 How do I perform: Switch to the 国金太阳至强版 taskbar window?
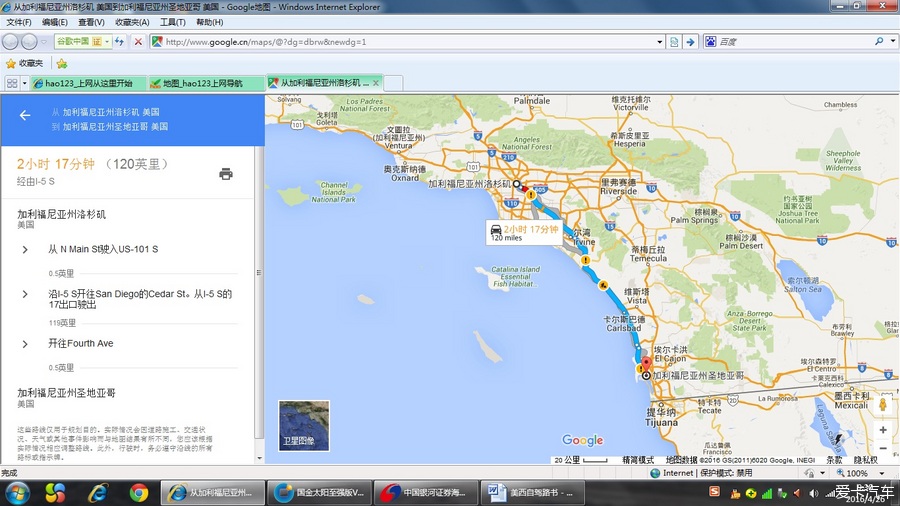click(x=319, y=493)
